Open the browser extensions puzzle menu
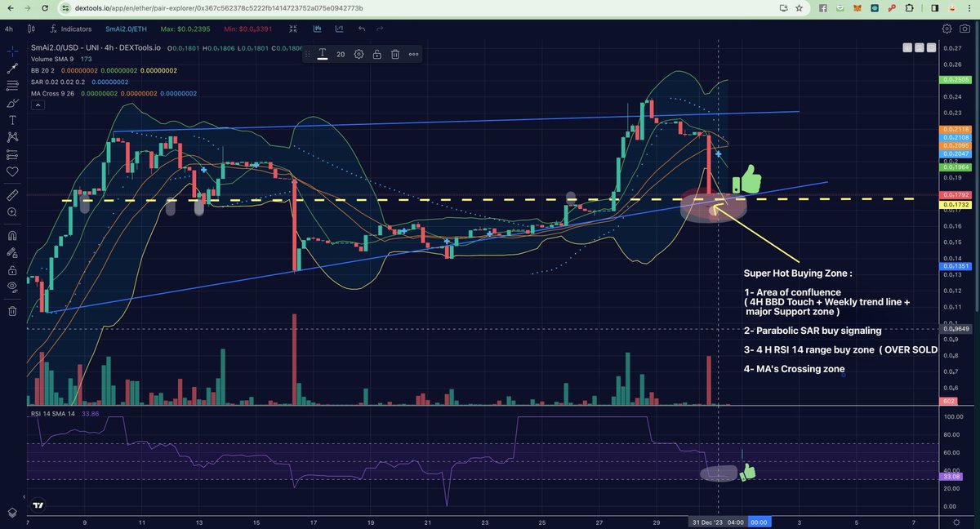 pos(910,7)
